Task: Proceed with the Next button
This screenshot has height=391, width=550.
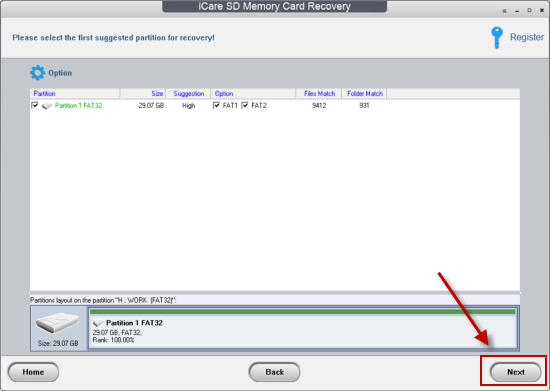Action: (x=515, y=372)
